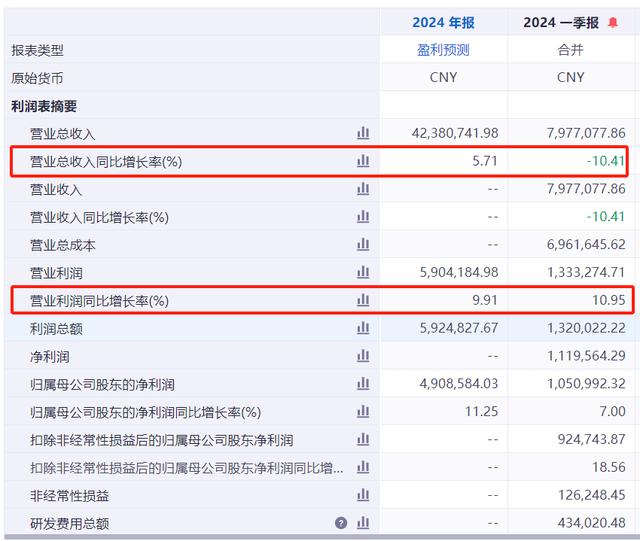Image resolution: width=640 pixels, height=541 pixels.
Task: Select the 2024 一季报 column header
Action: coord(561,23)
